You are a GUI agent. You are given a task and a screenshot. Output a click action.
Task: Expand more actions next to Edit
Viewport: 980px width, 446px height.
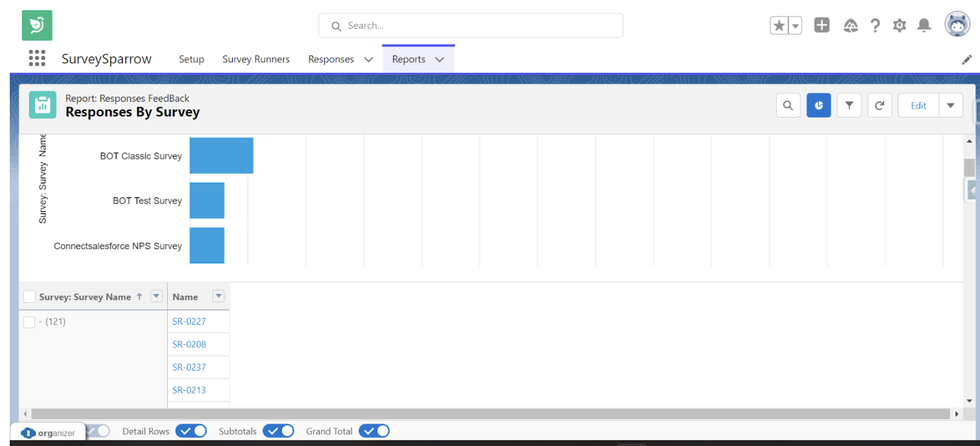tap(951, 105)
